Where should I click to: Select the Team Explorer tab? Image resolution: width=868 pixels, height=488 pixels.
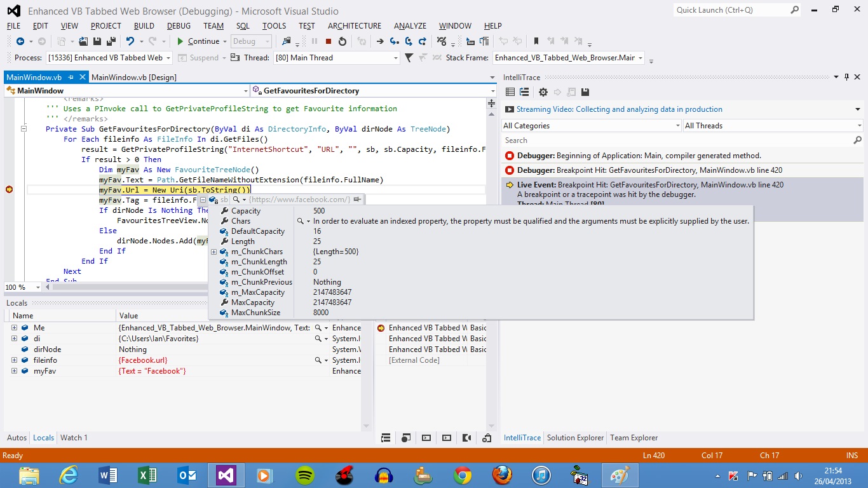point(634,438)
